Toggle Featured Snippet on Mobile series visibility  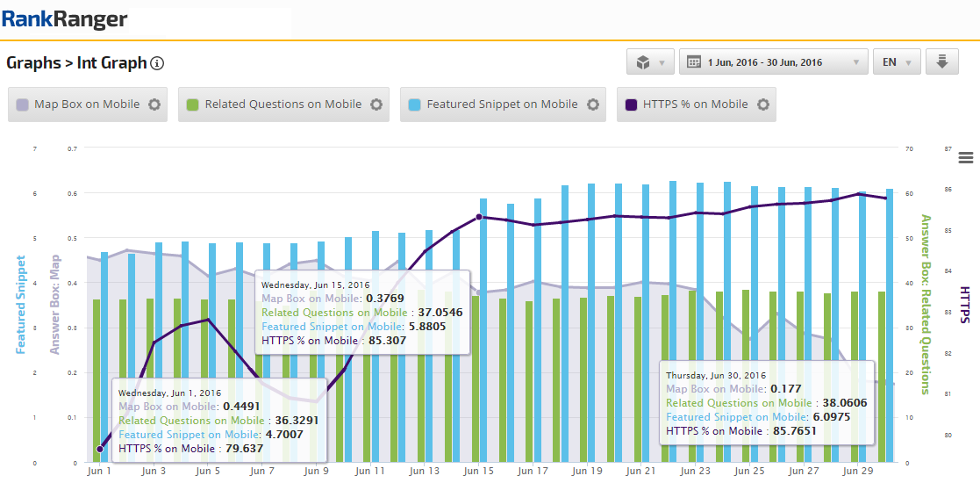pos(502,105)
